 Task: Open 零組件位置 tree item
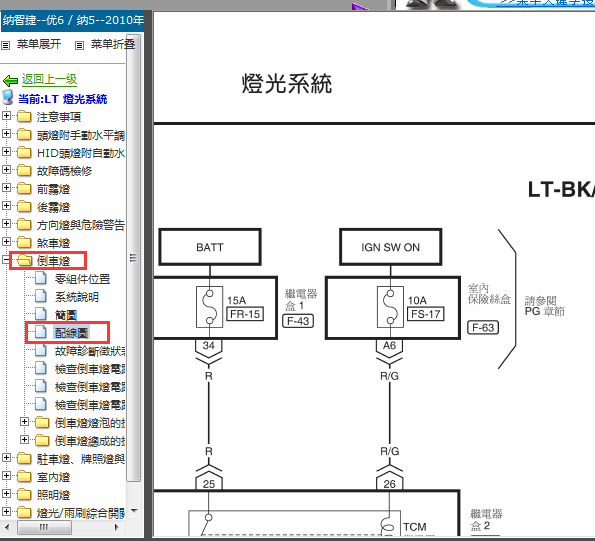(83, 279)
